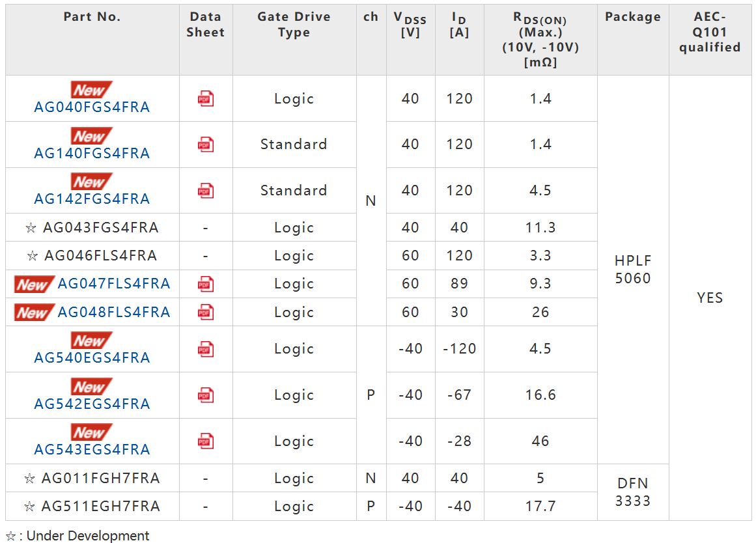
Task: Follow the AG140FGS4FRA part link
Action: pos(92,154)
